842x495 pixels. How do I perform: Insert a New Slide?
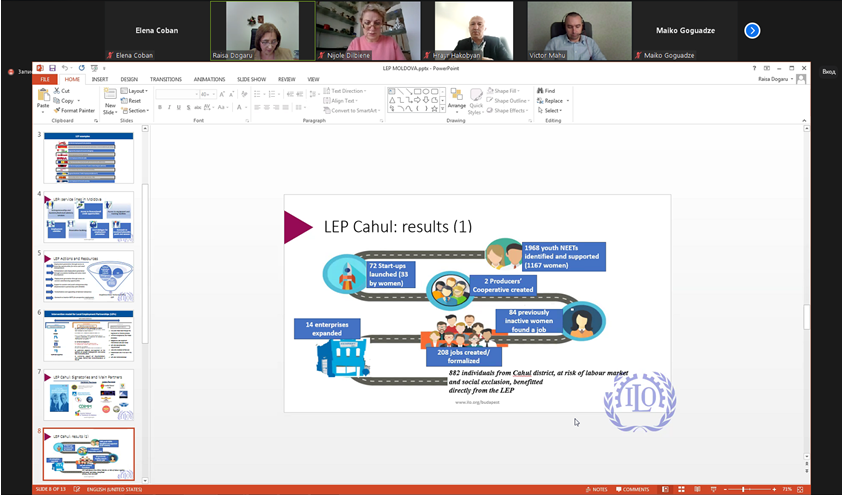click(x=112, y=100)
